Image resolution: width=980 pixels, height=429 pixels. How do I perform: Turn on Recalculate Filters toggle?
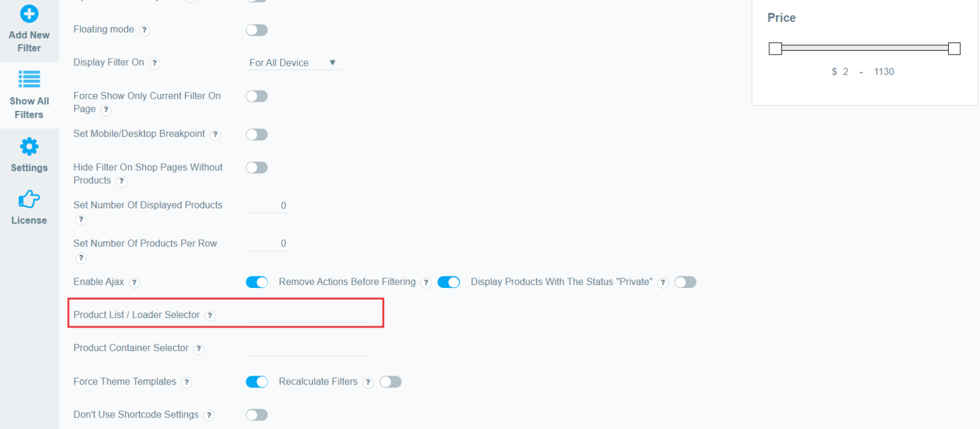point(390,382)
